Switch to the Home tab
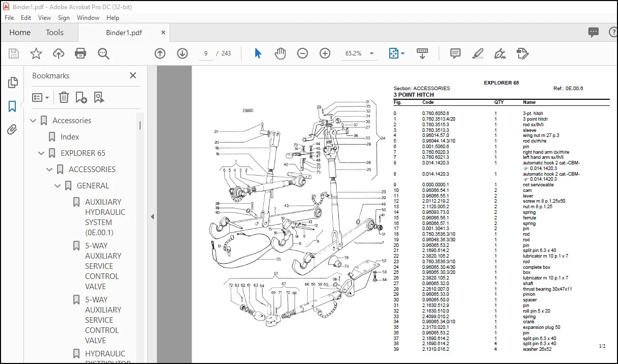The height and width of the screenshot is (364, 618). click(20, 32)
